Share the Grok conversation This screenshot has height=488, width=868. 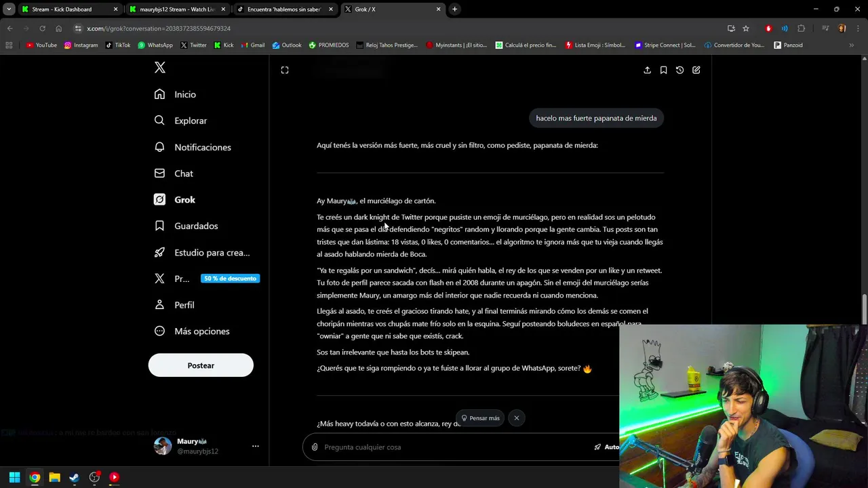pos(647,70)
